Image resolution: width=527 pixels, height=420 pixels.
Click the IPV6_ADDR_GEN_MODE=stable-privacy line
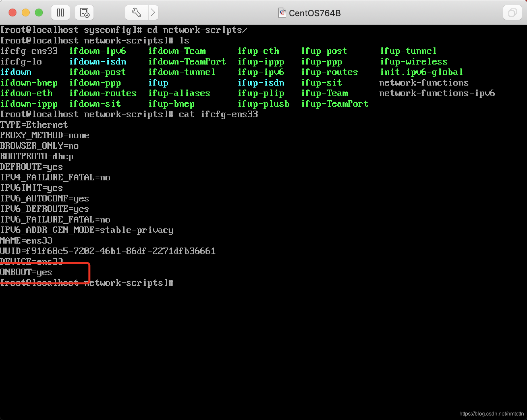[87, 230]
